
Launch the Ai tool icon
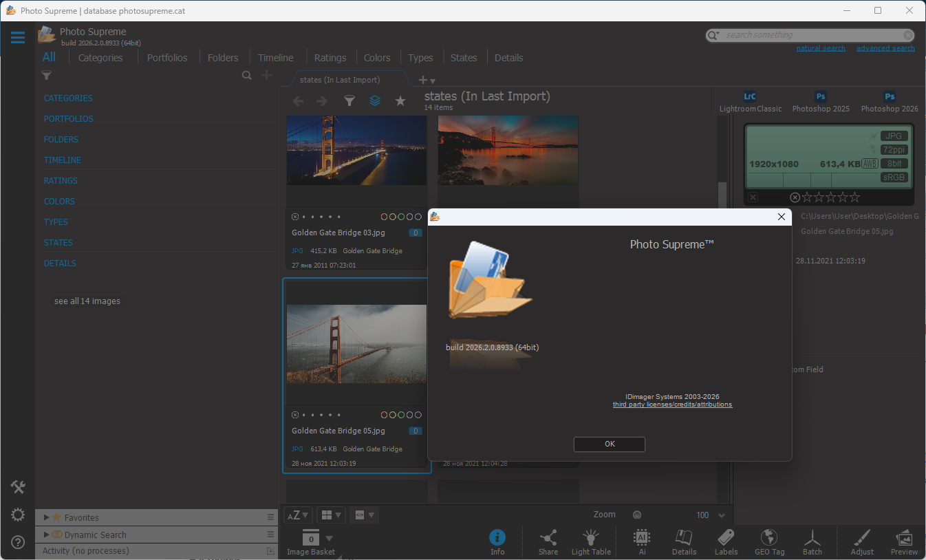[x=642, y=538]
